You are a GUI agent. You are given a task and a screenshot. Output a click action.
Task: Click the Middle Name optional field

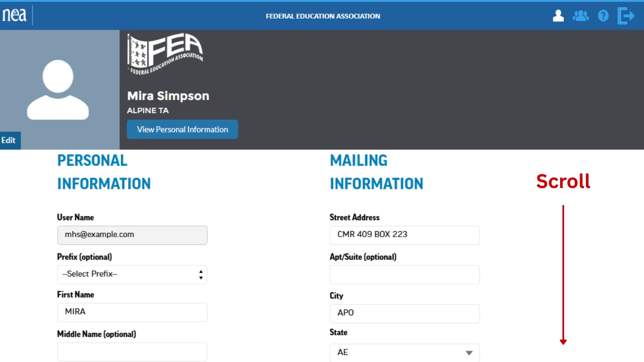point(132,351)
